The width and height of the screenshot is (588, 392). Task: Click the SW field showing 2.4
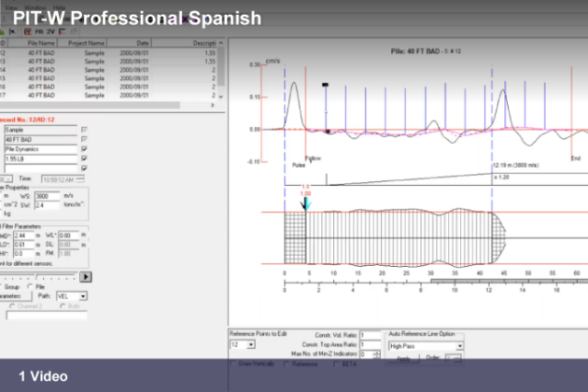tap(48, 205)
